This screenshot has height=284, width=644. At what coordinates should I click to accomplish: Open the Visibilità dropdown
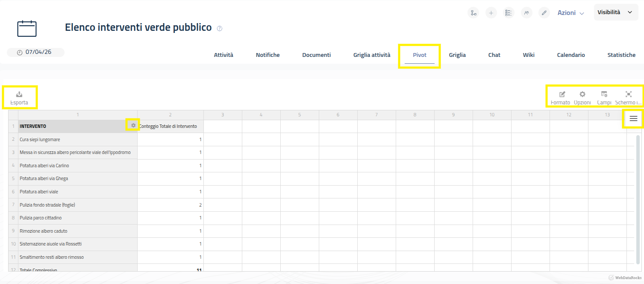coord(615,12)
